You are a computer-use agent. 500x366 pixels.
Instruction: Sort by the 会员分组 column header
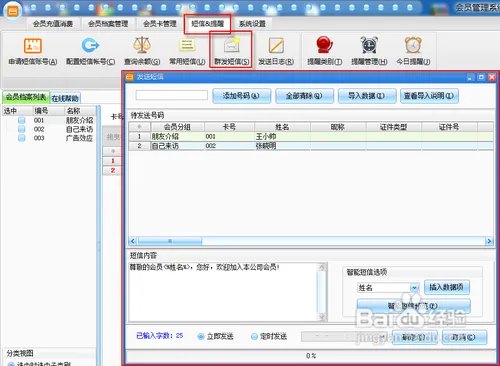tap(178, 127)
